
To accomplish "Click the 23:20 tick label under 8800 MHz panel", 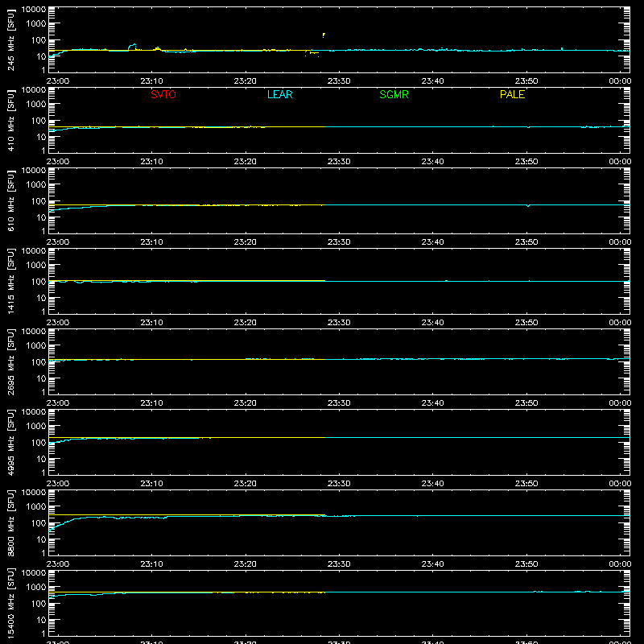I will tap(246, 564).
